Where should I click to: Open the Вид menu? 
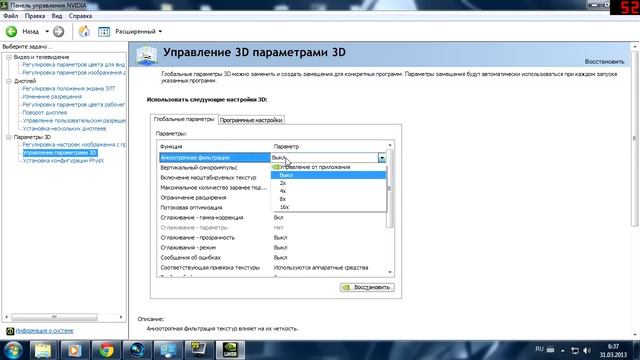pos(57,16)
